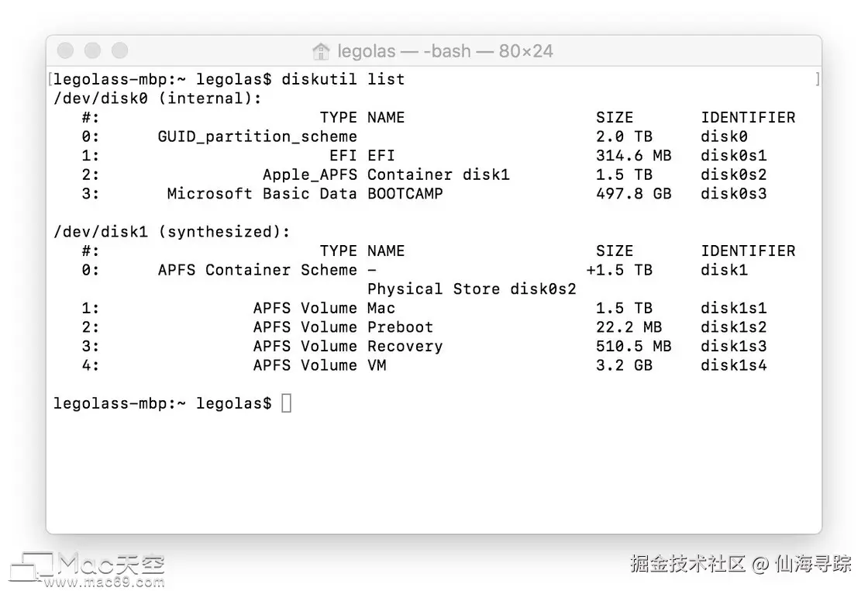
Task: Click the '/dev/disk0 (internal):' heading line
Action: coord(157,98)
